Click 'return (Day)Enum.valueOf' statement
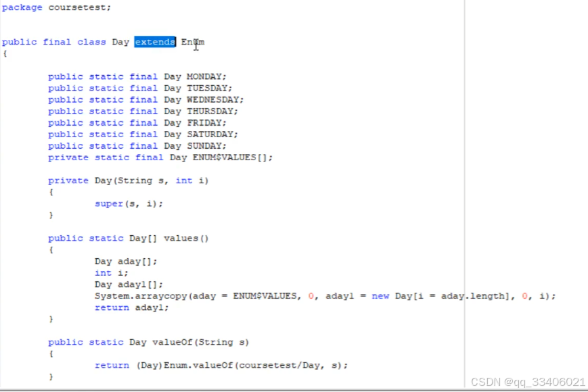The width and height of the screenshot is (588, 392). [221, 366]
